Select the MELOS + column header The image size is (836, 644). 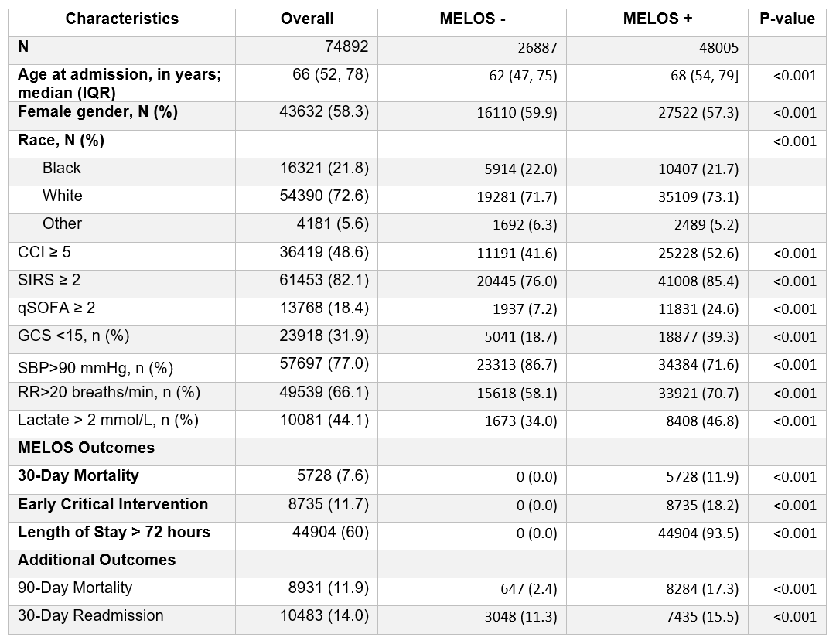(x=657, y=19)
